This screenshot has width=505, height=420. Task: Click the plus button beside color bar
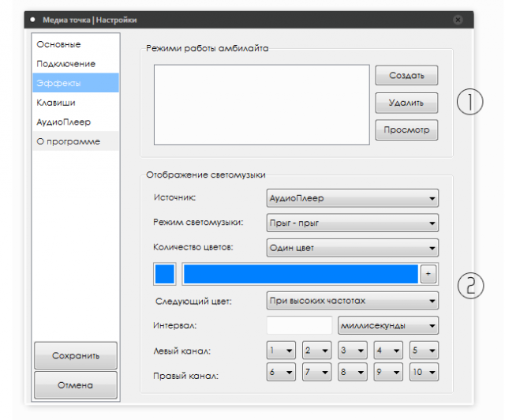coord(428,274)
